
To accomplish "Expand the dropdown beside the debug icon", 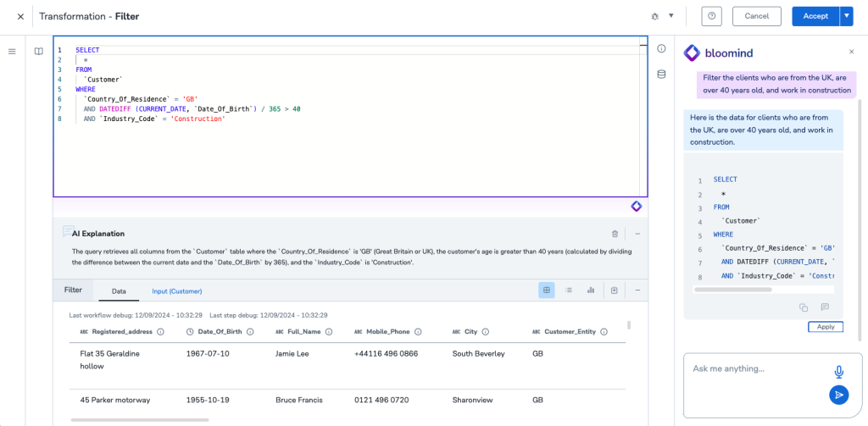I will [x=671, y=16].
